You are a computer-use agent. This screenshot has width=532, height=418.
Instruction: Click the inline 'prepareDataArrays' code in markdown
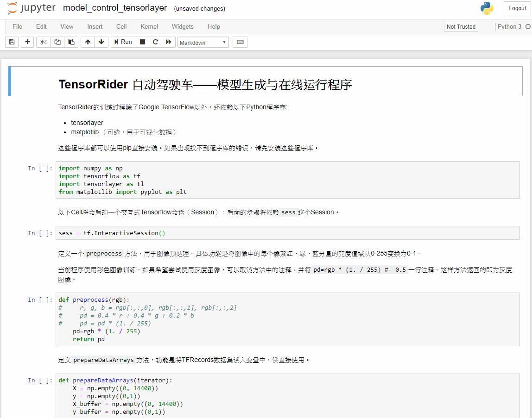pyautogui.click(x=103, y=360)
